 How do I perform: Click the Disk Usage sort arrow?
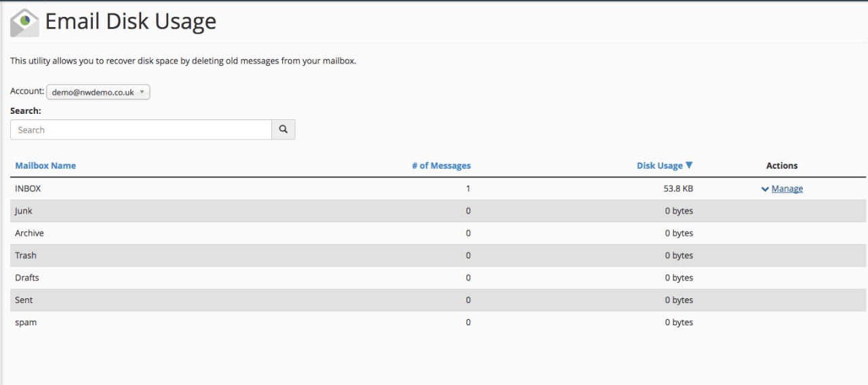click(x=689, y=165)
